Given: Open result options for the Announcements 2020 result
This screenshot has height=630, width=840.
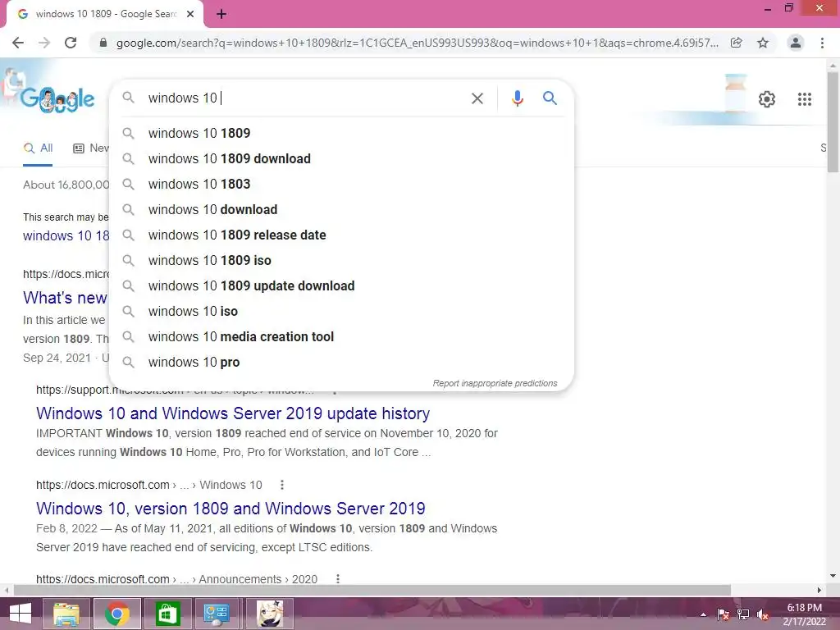Looking at the screenshot, I should 337,579.
